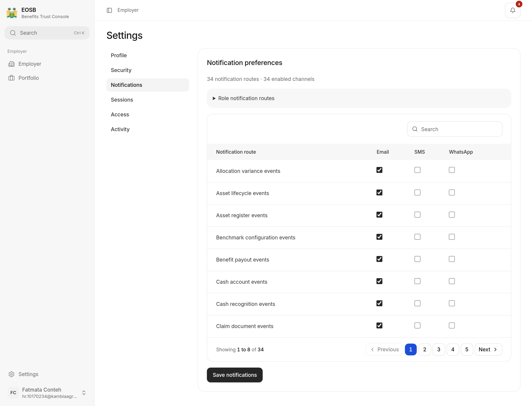This screenshot has width=532, height=406.
Task: Click Save notifications button
Action: [234, 375]
